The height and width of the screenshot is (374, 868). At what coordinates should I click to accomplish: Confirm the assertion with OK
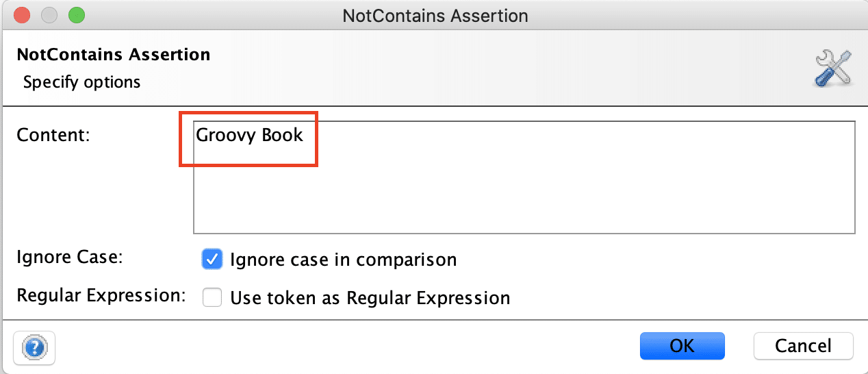point(682,346)
